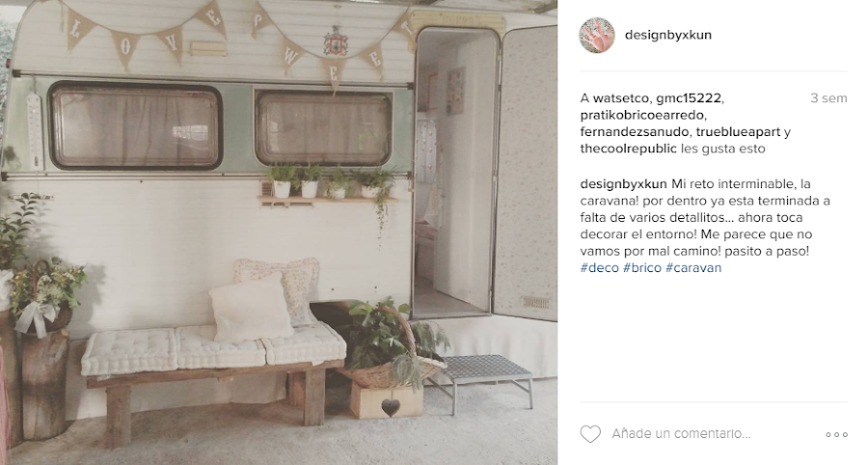Open watsetco liker profile
868x465 pixels.
620,98
